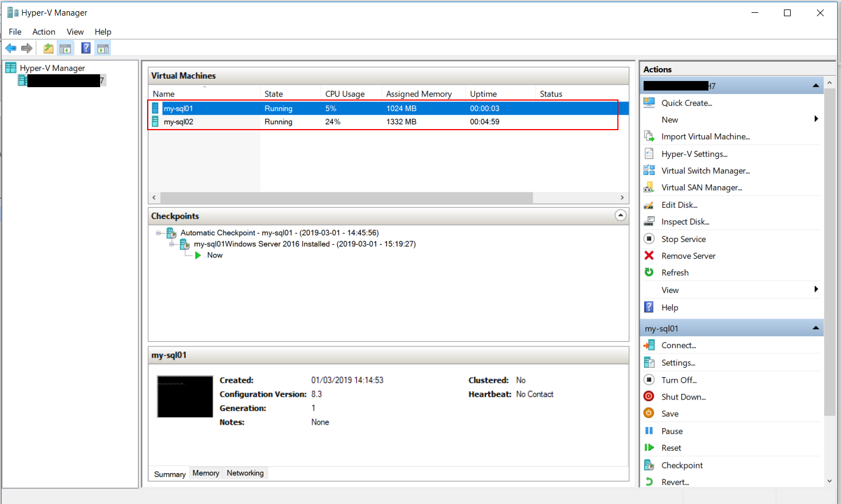Screen dimensions: 841x504
Task: Click the Inspect Disk icon
Action: pyautogui.click(x=649, y=221)
